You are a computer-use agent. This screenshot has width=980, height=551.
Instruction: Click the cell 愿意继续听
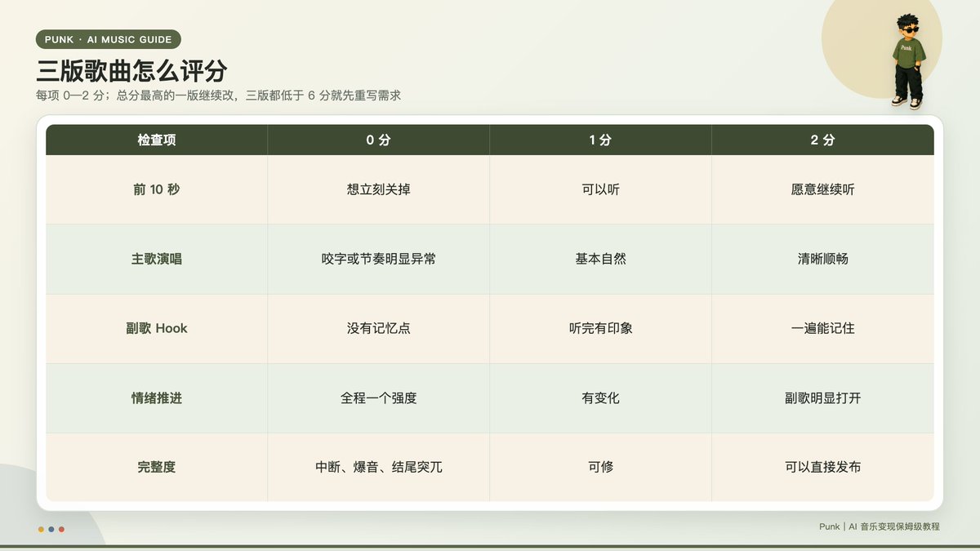click(823, 189)
